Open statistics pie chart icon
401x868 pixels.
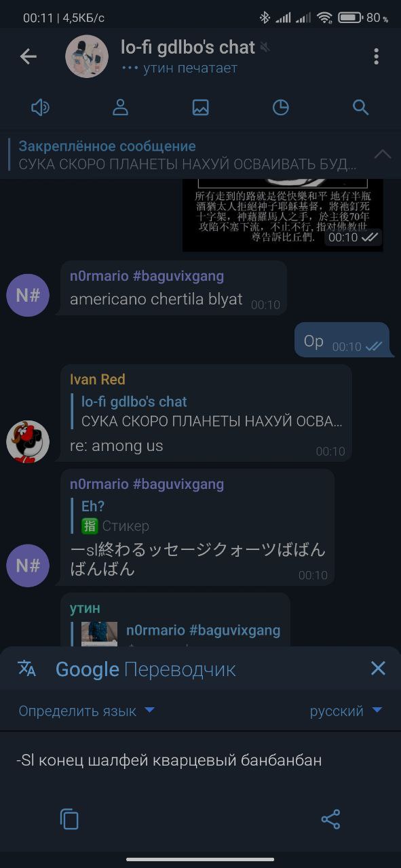coord(280,107)
